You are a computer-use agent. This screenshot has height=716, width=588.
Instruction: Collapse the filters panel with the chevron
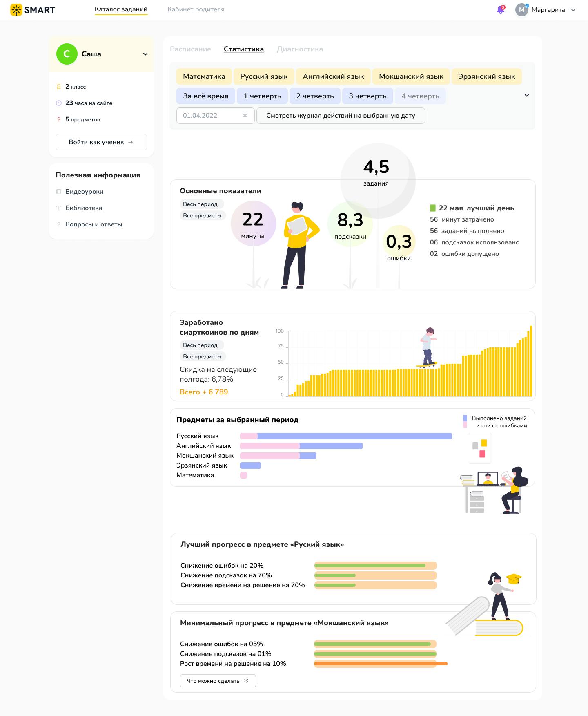pyautogui.click(x=527, y=96)
